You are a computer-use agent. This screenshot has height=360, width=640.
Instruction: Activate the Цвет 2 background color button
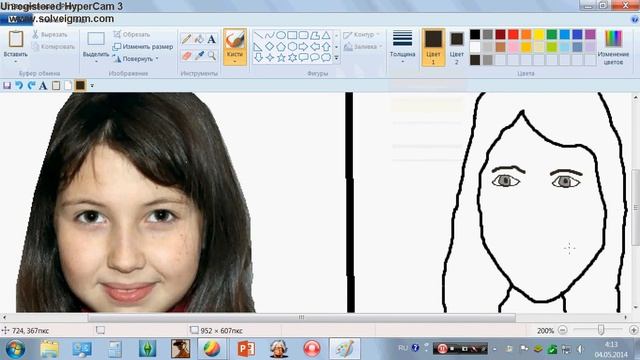click(x=457, y=48)
